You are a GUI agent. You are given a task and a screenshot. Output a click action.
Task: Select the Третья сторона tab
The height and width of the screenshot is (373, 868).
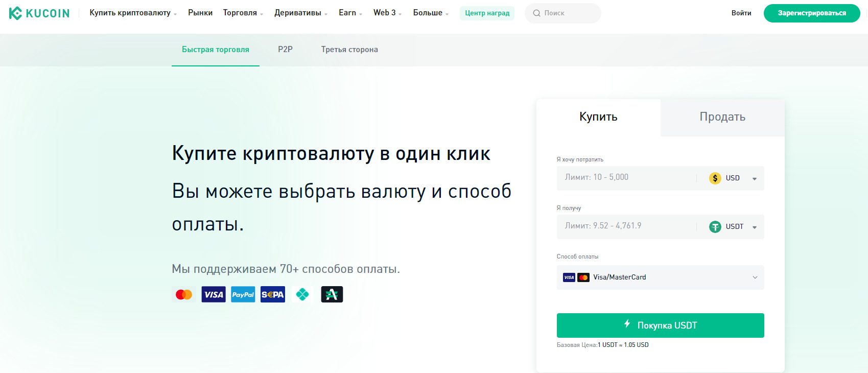point(349,50)
